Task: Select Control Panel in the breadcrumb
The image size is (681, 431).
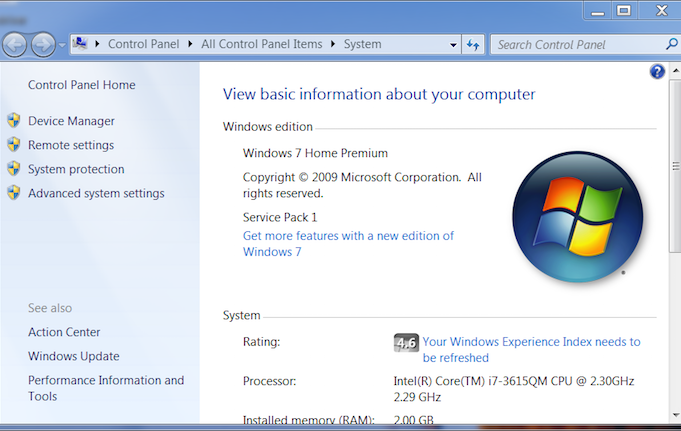Action: coord(143,44)
